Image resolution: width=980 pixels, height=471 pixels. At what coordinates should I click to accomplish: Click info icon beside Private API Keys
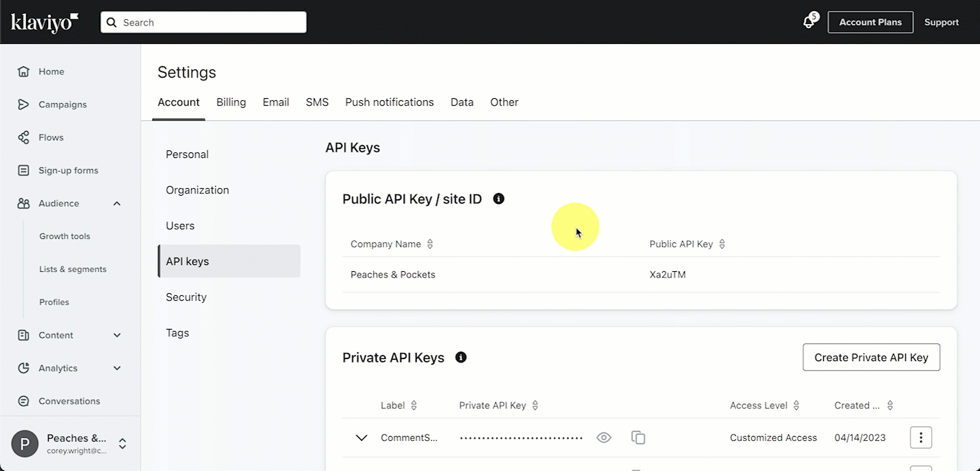pyautogui.click(x=461, y=357)
